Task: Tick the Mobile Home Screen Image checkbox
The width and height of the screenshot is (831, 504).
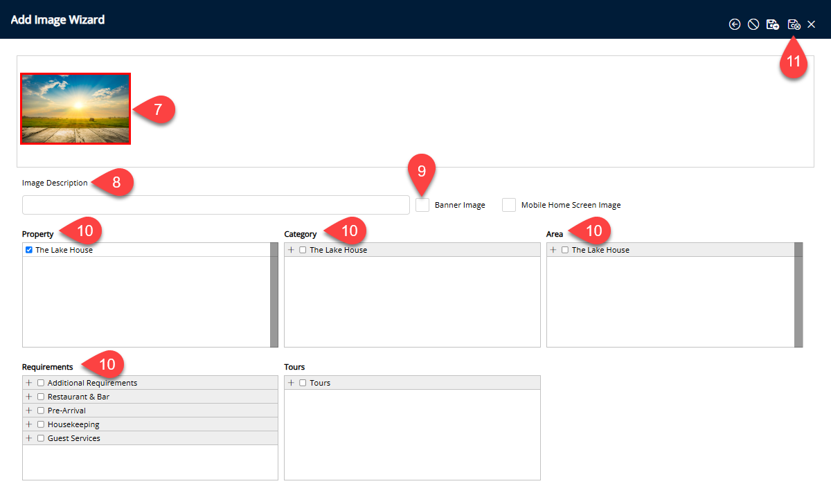Action: coord(509,205)
